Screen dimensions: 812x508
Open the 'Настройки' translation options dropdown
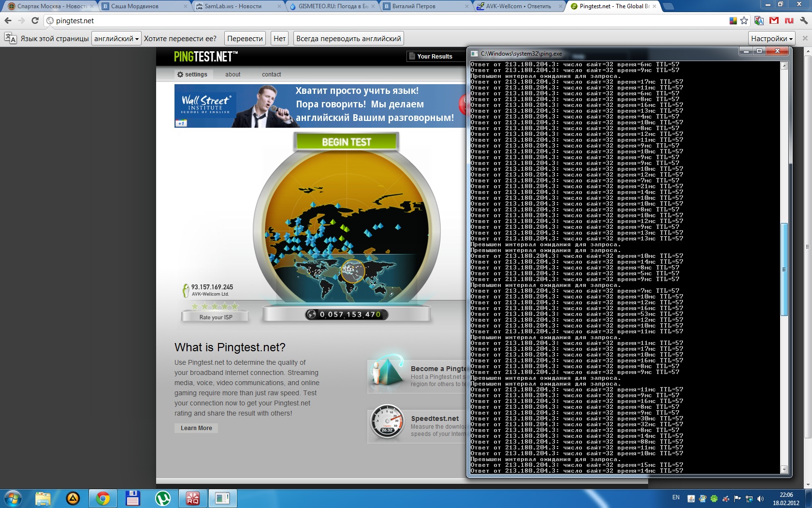click(x=772, y=39)
